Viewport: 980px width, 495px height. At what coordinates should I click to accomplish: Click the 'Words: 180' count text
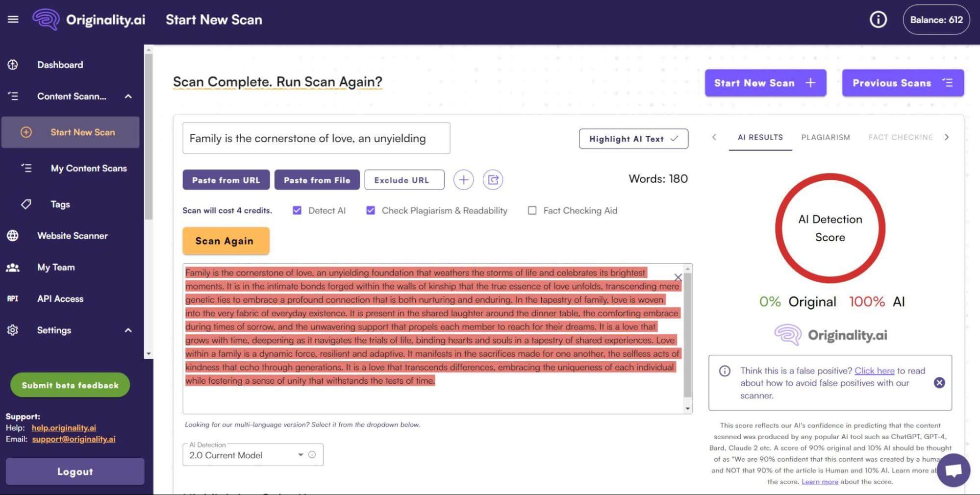[658, 179]
